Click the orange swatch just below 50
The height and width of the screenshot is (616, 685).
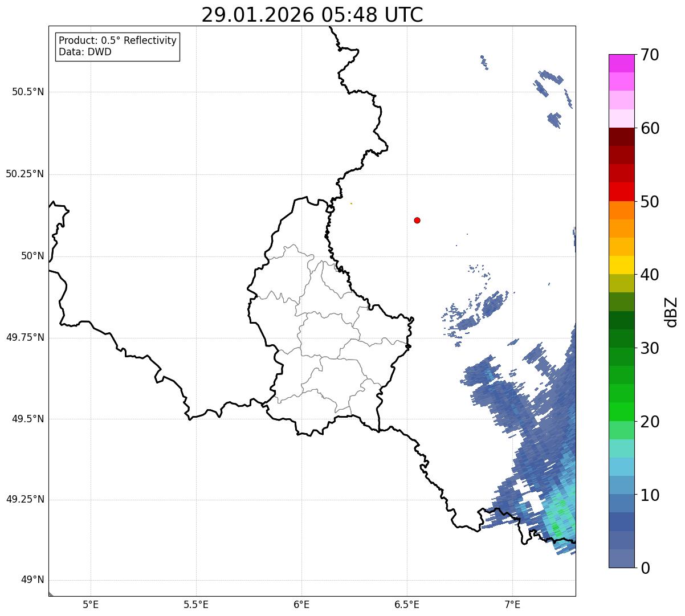click(x=621, y=210)
